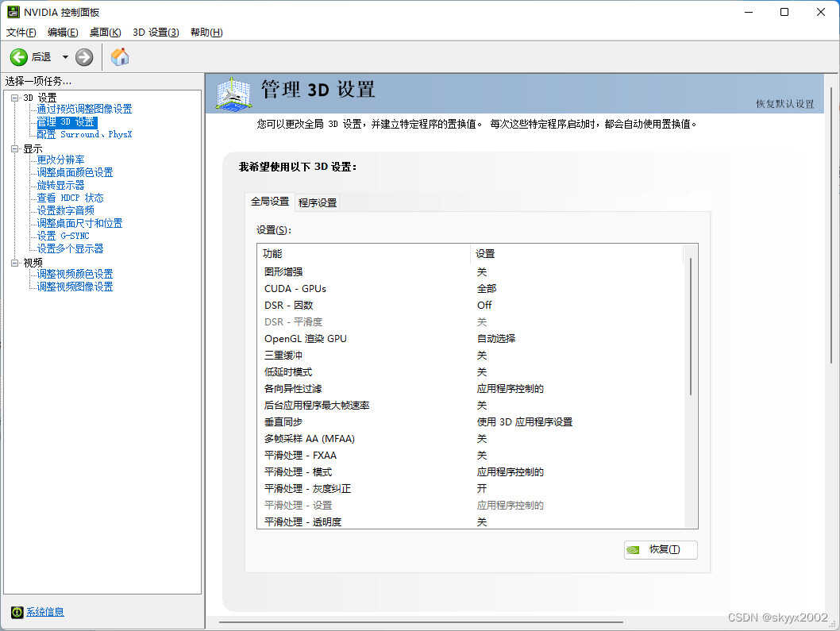Click the NVIDIA logo in title bar
Viewport: 840px width, 631px height.
(x=13, y=12)
